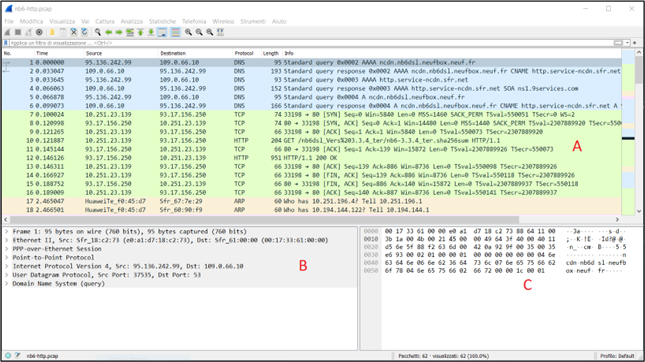Open the Modifica menu

coord(31,21)
